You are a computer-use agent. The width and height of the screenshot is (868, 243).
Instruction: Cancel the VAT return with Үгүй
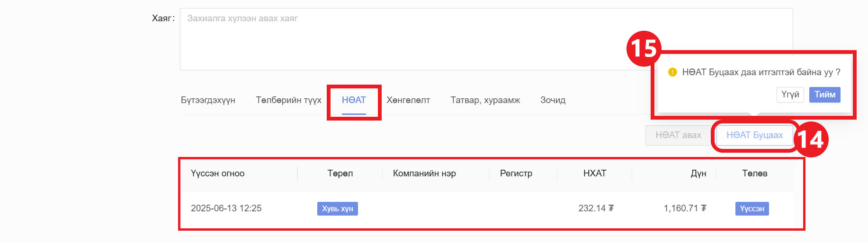790,95
